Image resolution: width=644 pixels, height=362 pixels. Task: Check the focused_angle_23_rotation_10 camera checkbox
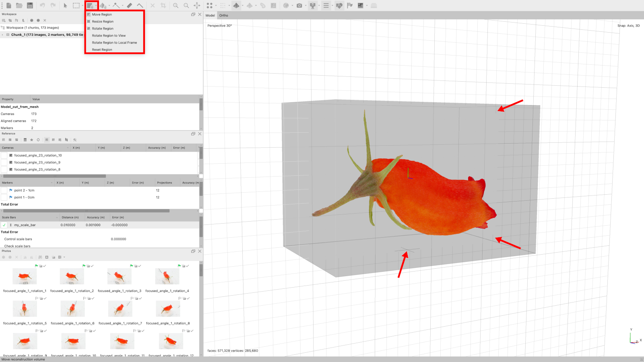[x=4, y=155]
